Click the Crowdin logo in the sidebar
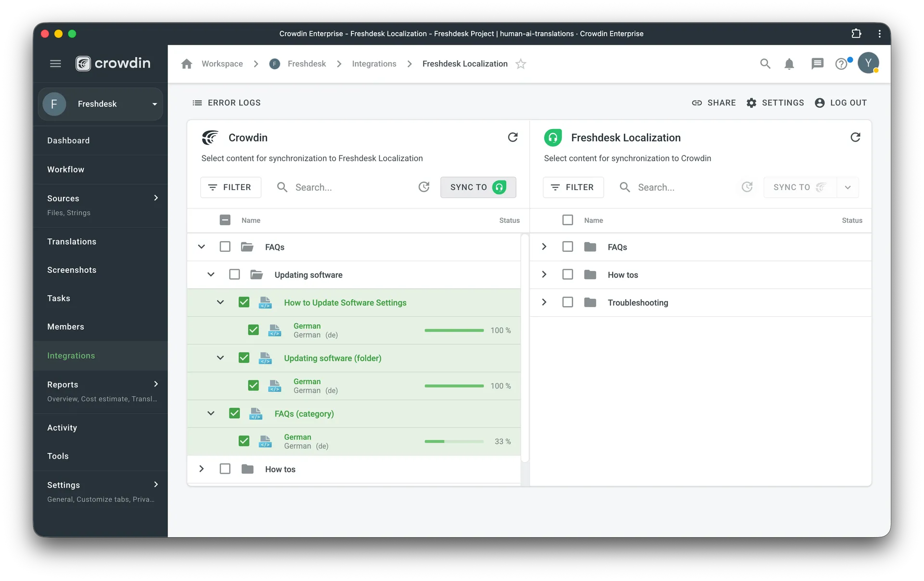924x581 pixels. (x=113, y=63)
